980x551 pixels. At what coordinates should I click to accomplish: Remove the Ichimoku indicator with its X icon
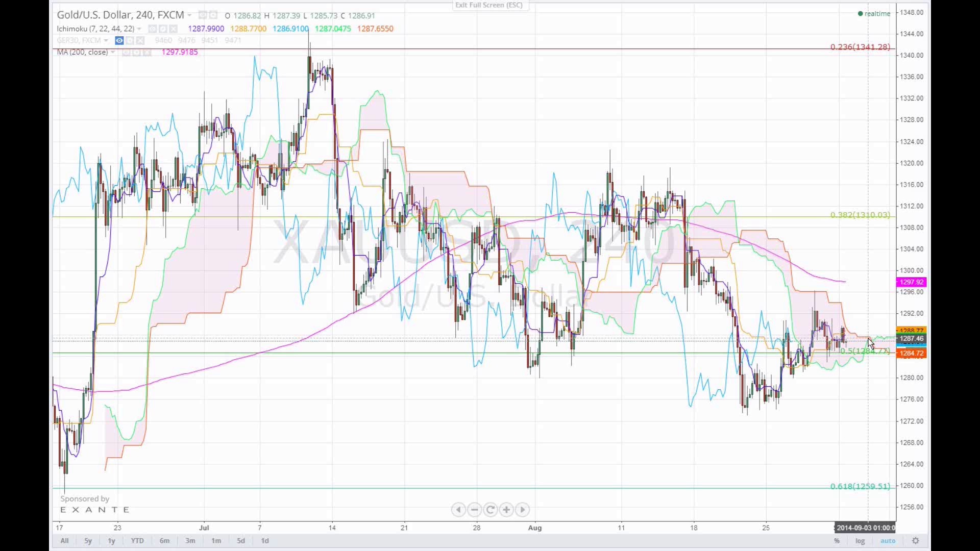pyautogui.click(x=173, y=29)
